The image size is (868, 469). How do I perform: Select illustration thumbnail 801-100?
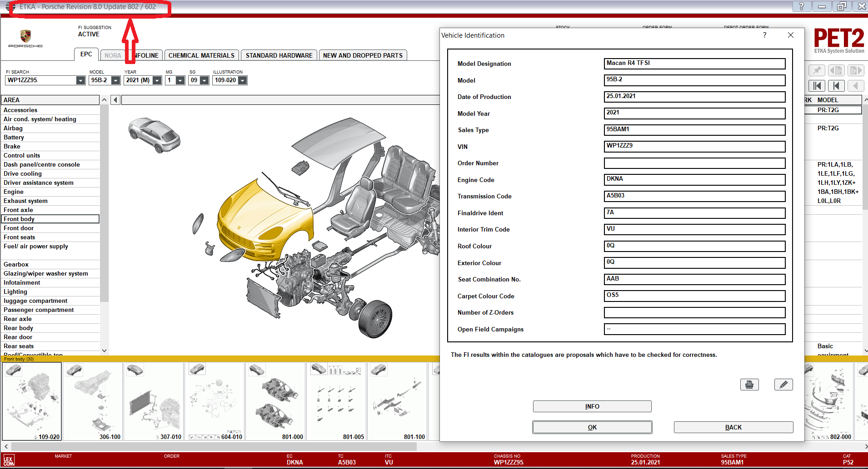click(x=397, y=401)
